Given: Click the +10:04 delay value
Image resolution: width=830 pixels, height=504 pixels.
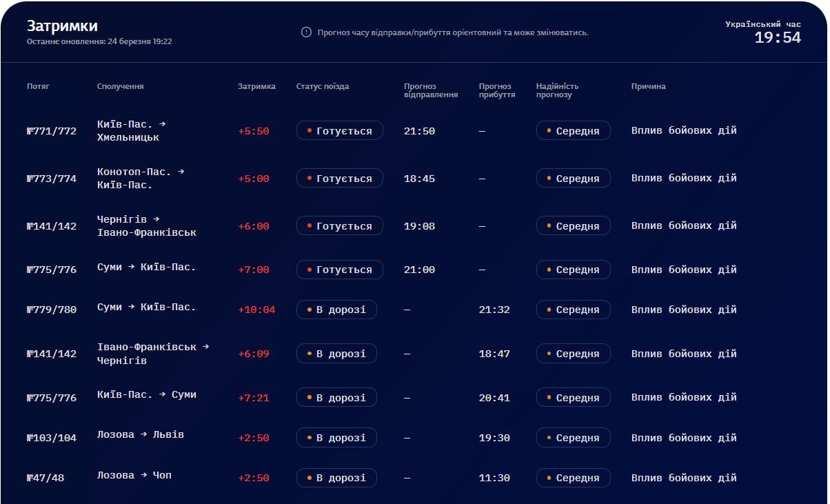Looking at the screenshot, I should [256, 310].
